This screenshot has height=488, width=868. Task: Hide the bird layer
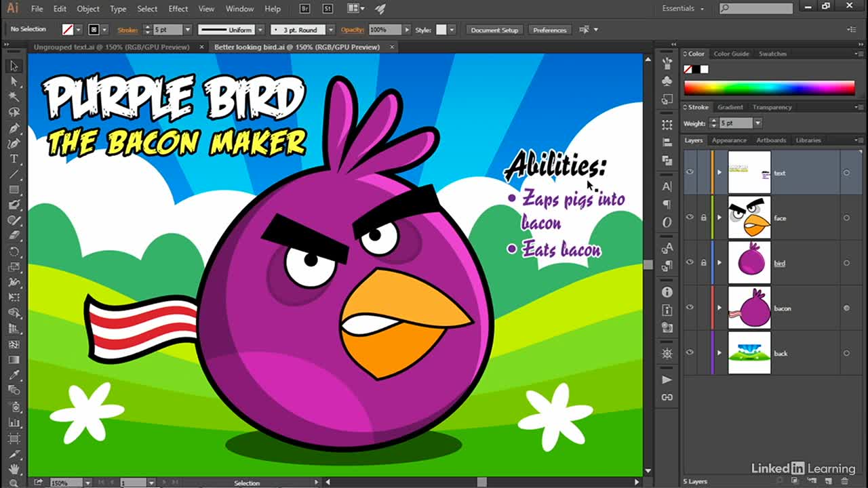[690, 262]
